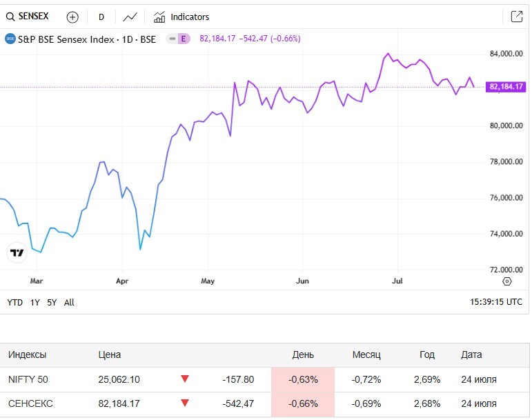Sort by the Год column header
This screenshot has width=532, height=420.
(x=427, y=354)
